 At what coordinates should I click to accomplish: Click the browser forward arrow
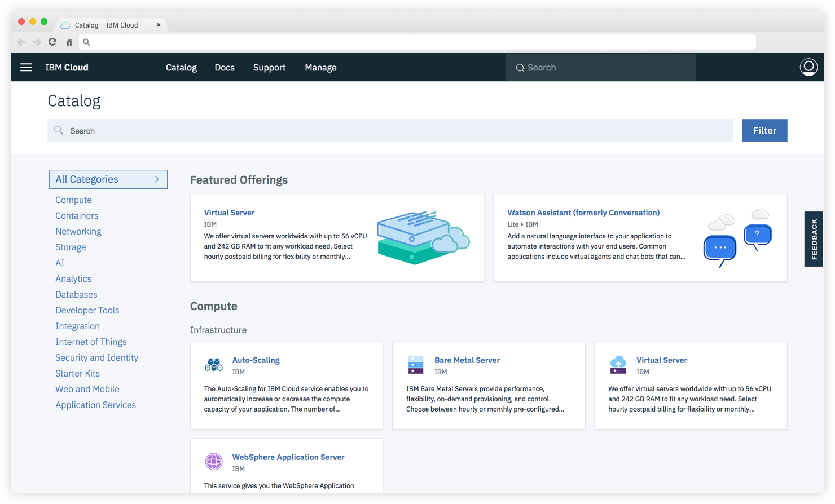tap(37, 42)
